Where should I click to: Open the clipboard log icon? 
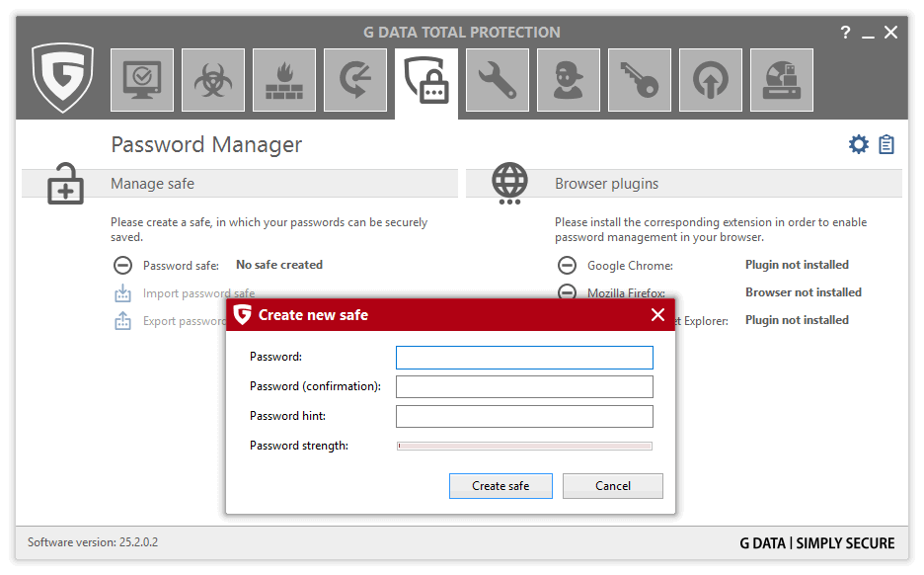click(x=886, y=144)
